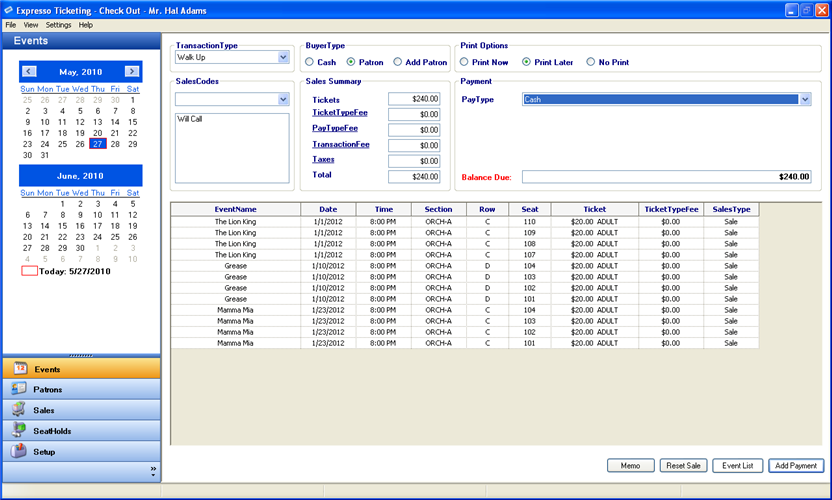The width and height of the screenshot is (832, 500).
Task: Select Grease row D seat 104
Action: point(465,266)
